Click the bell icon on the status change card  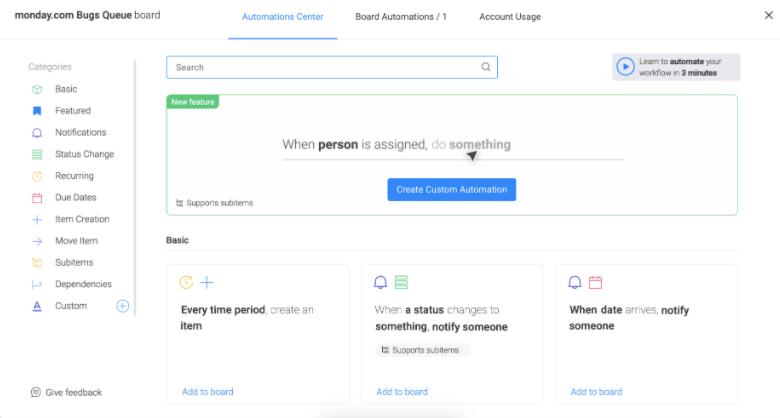380,283
